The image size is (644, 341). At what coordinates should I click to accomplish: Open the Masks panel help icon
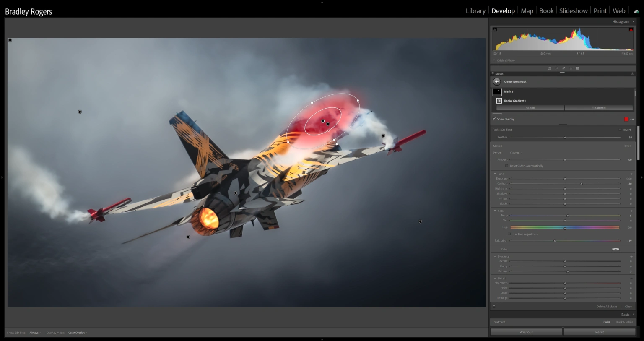point(632,74)
